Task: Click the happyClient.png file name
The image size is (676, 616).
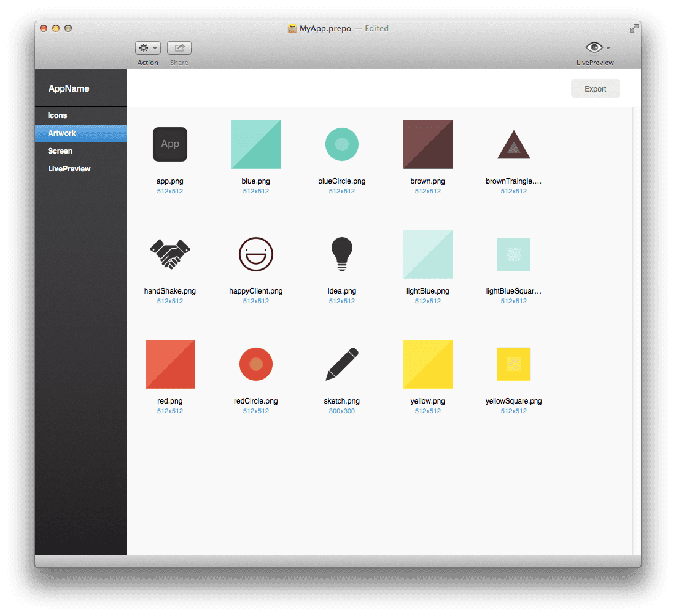Action: coord(255,291)
